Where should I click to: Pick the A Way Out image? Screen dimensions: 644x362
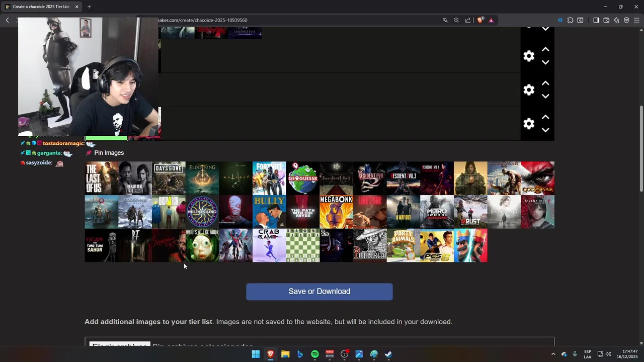coord(404,212)
